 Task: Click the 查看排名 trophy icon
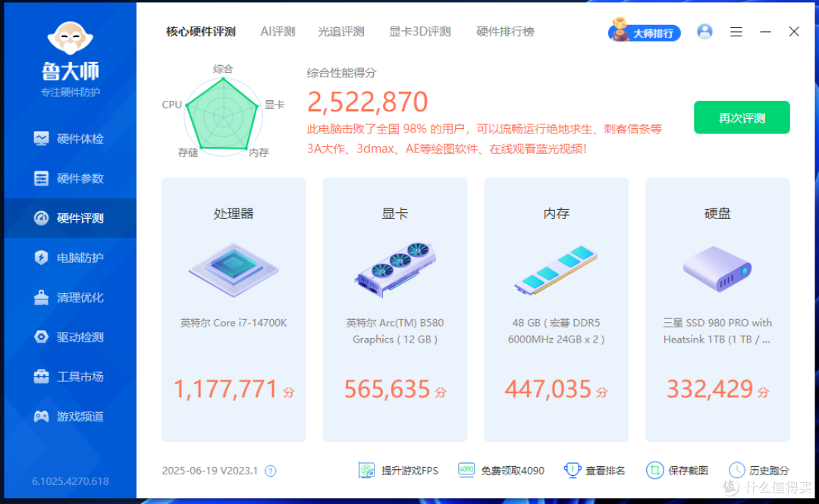(x=573, y=471)
